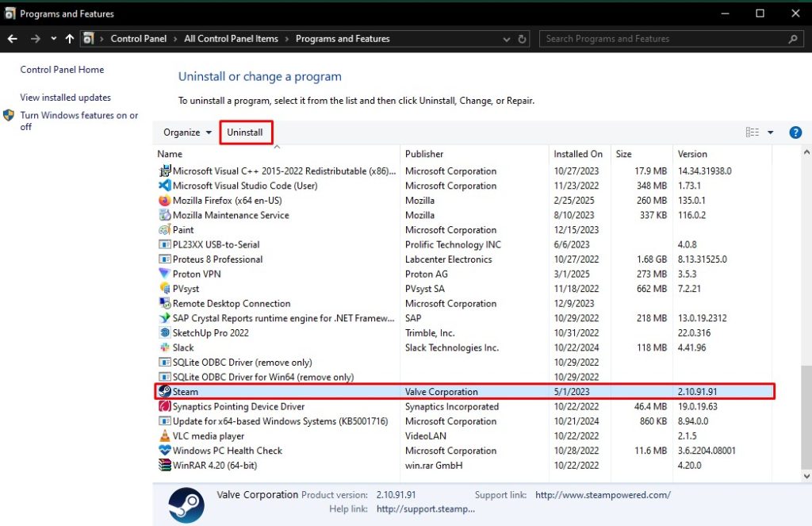Image resolution: width=812 pixels, height=526 pixels.
Task: Select the 'Trimble, Inc.' publisher cell
Action: tap(430, 332)
